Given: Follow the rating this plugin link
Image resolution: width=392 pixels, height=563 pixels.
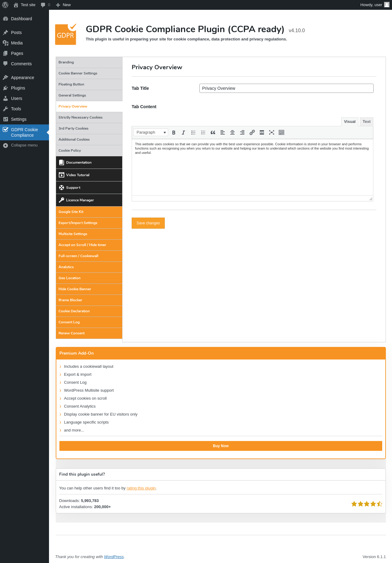Looking at the screenshot, I should pos(141,488).
